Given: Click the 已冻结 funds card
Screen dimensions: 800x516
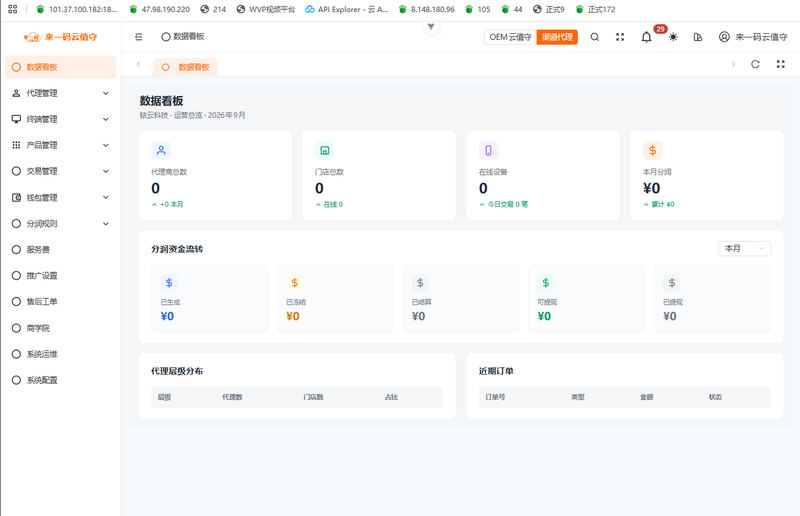Looking at the screenshot, I should [335, 299].
